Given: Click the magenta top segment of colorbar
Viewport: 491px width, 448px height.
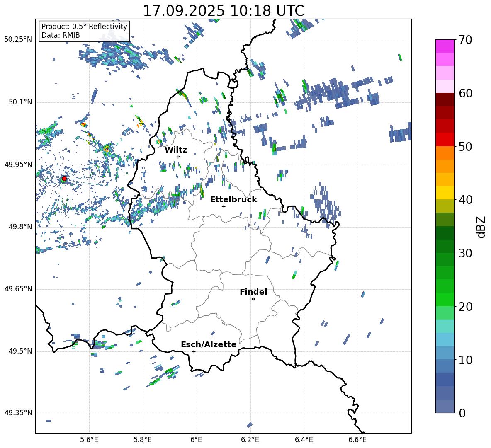Looking at the screenshot, I should tap(445, 46).
